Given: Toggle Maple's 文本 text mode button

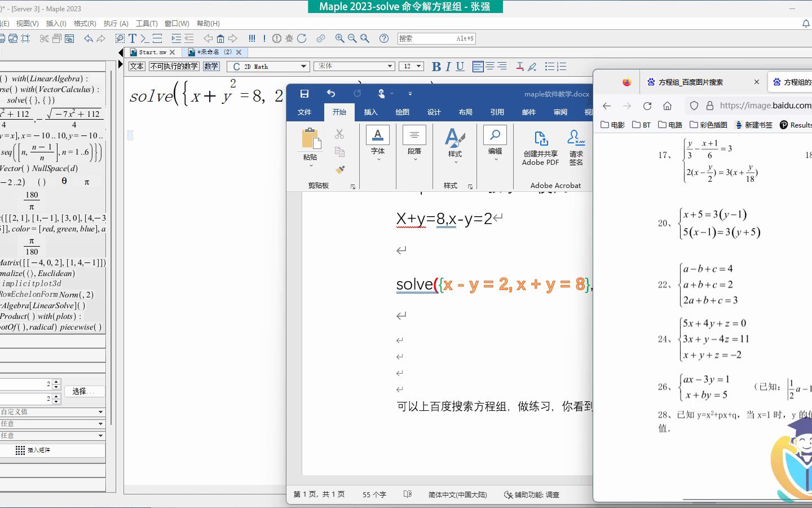Looking at the screenshot, I should [137, 66].
